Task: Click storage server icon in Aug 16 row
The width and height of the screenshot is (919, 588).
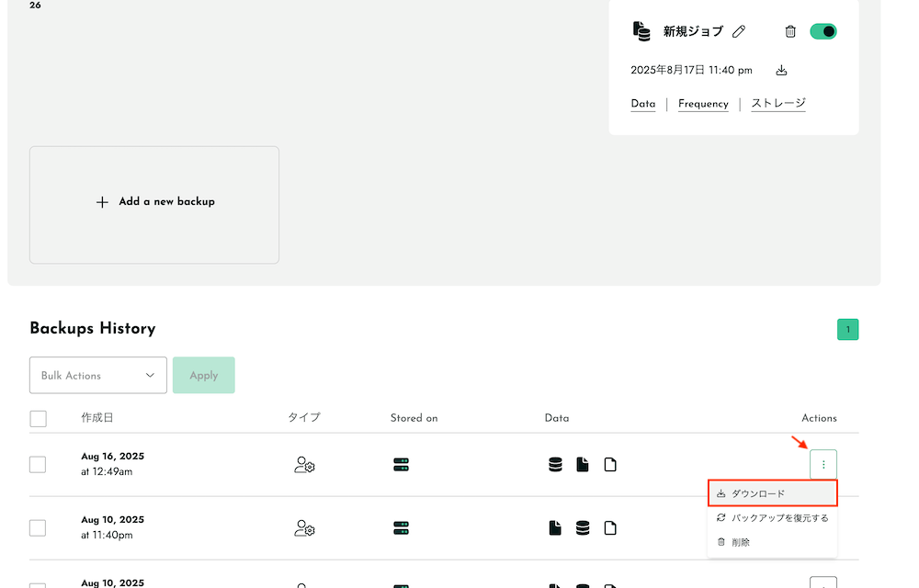Action: click(x=401, y=465)
